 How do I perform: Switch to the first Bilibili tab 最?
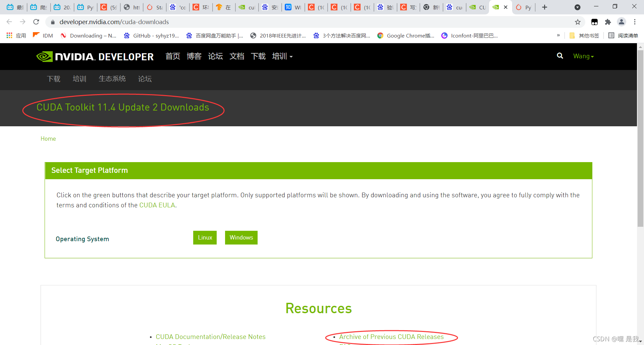[x=15, y=7]
